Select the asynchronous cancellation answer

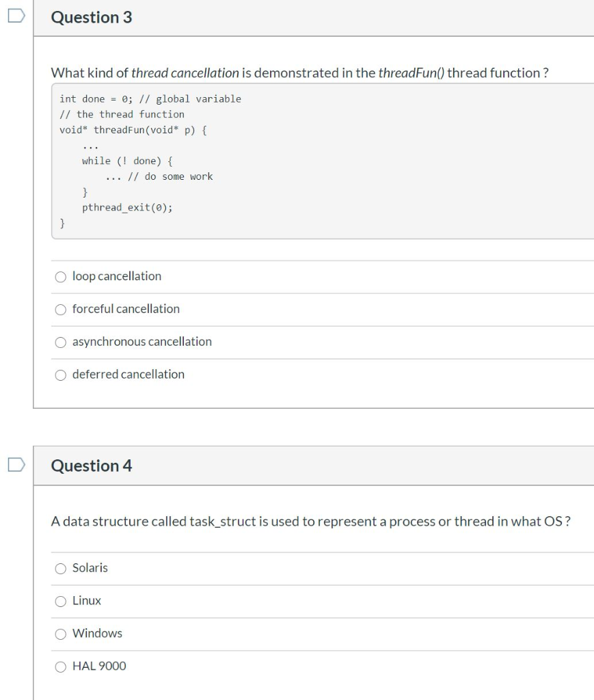(x=62, y=342)
